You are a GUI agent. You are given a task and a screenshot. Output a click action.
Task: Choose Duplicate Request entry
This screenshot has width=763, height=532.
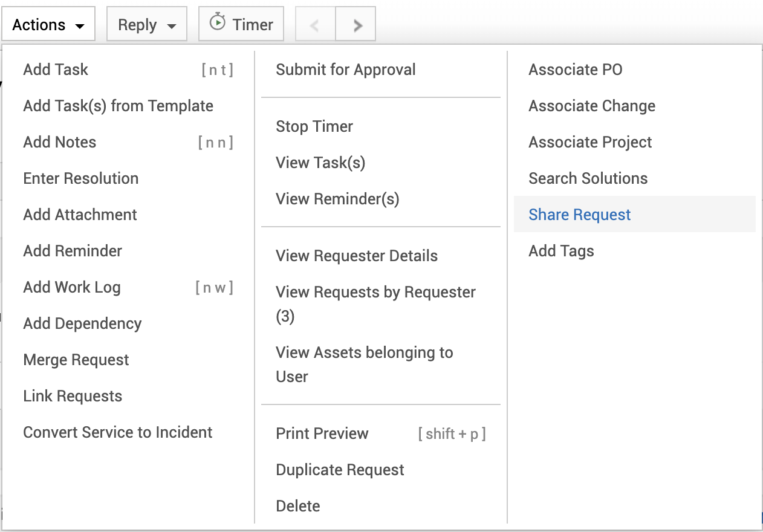click(x=340, y=470)
